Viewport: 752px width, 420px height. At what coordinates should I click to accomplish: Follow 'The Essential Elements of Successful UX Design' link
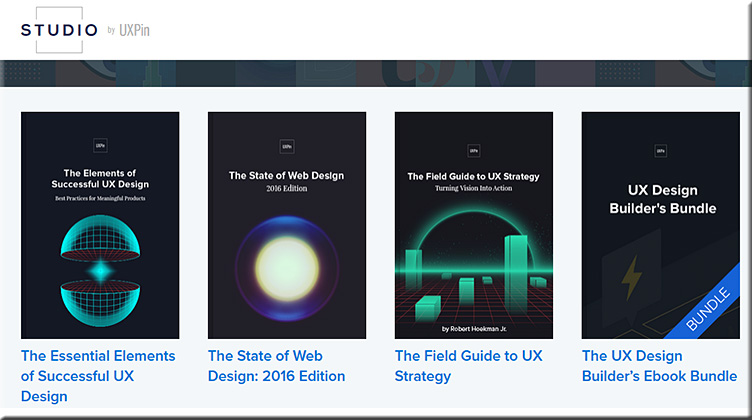(98, 376)
